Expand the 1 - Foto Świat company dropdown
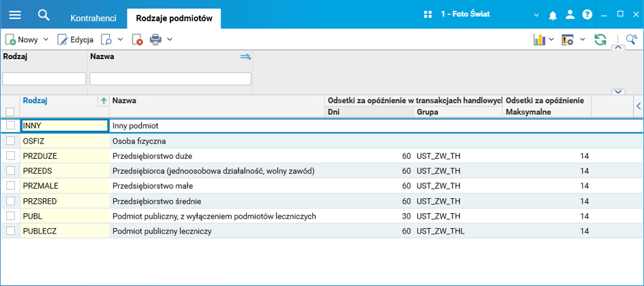The height and width of the screenshot is (286, 644). 536,14
